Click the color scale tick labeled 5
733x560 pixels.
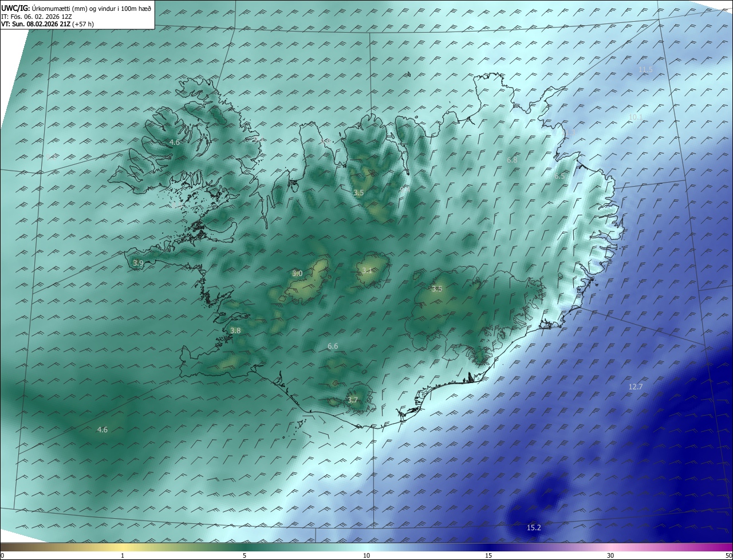pyautogui.click(x=245, y=555)
